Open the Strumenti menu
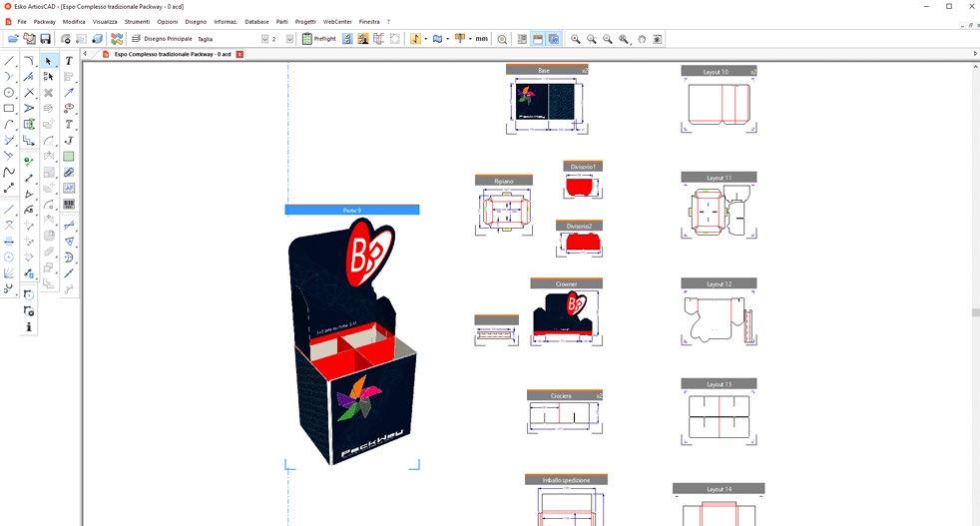 [x=137, y=21]
